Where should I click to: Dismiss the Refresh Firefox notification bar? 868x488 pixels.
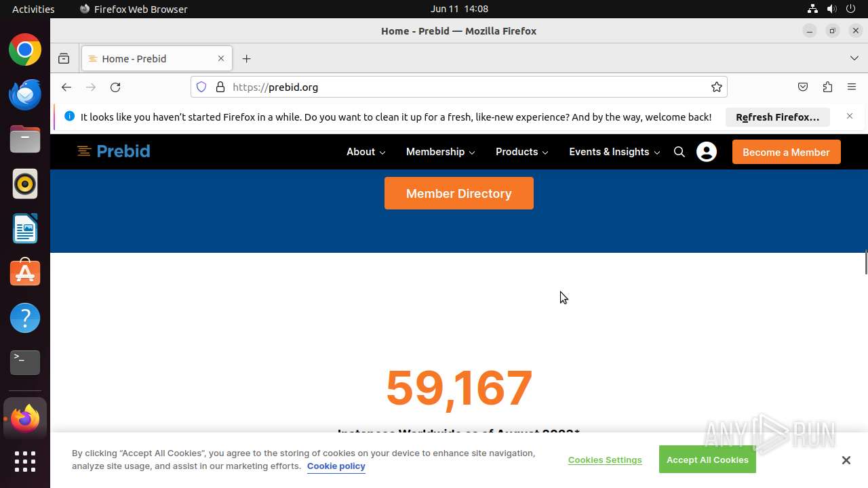tap(850, 116)
